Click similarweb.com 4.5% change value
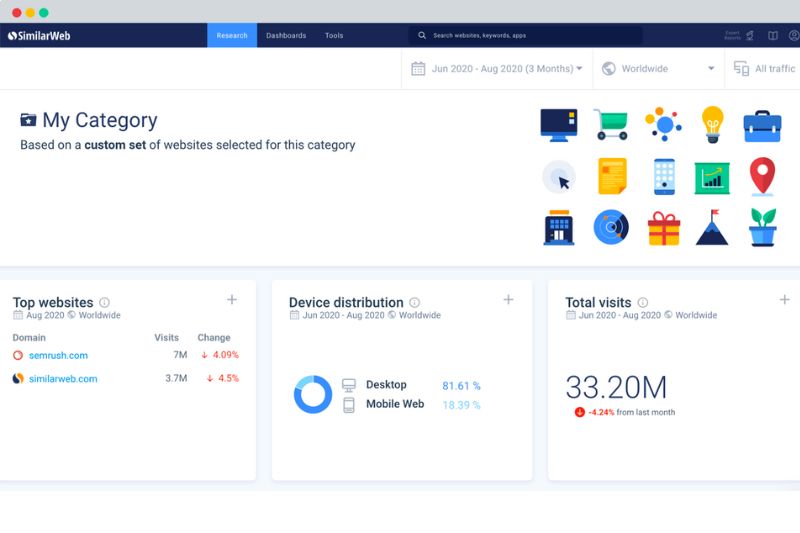Screen dimensions: 800x533 pos(222,378)
